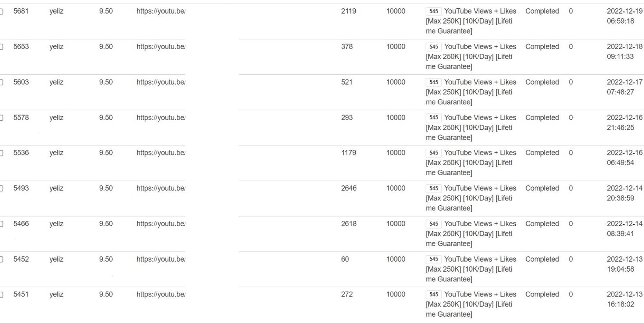Mark the checkbox for order 5452
Screen dimensions: 644x323
(1, 259)
